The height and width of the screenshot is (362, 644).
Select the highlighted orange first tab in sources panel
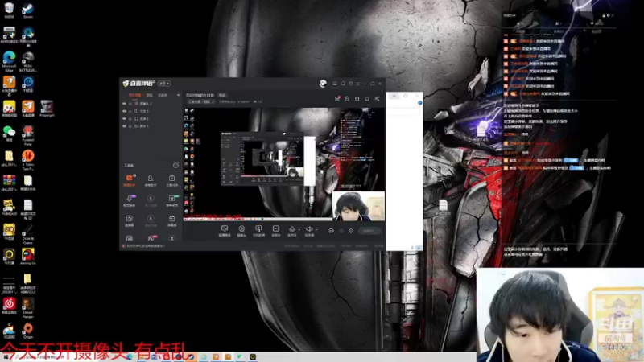134,95
